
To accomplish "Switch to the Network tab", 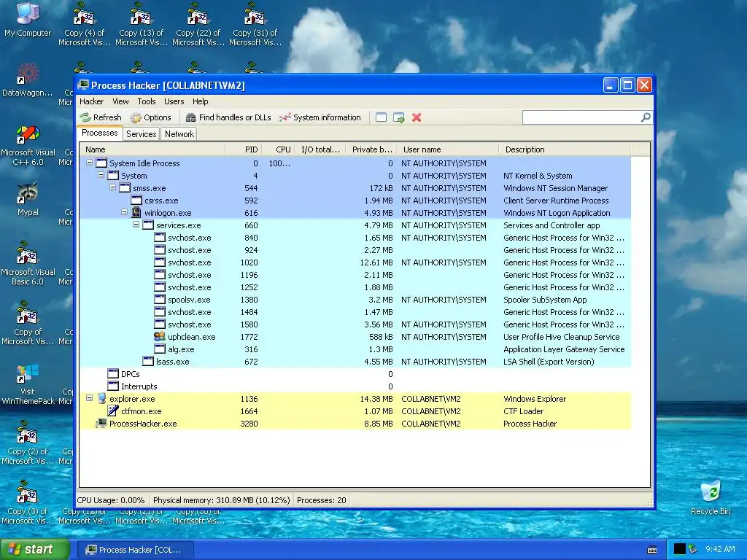I will [179, 134].
